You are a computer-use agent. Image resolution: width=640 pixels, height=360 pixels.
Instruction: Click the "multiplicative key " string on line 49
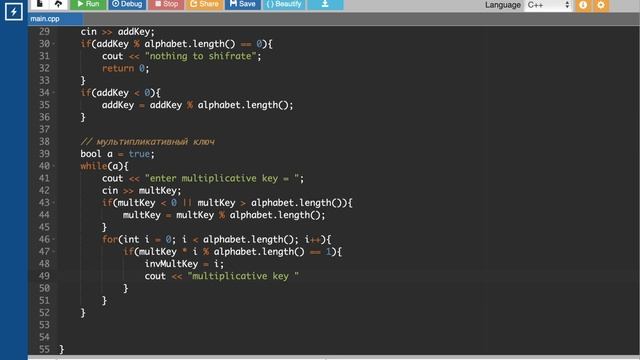point(243,276)
